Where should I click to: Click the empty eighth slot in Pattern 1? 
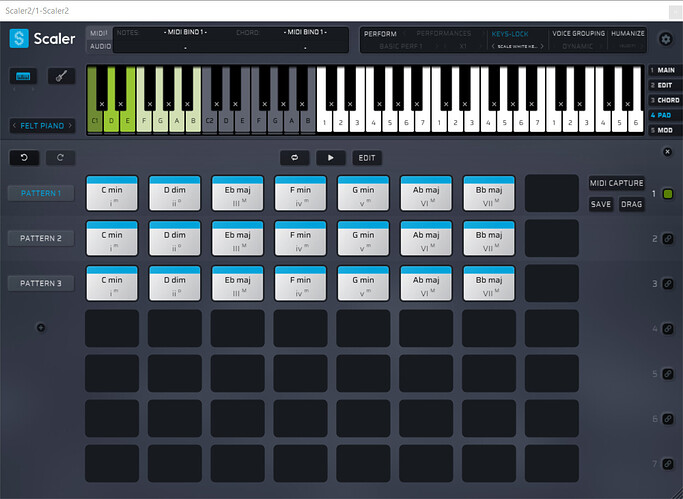(551, 193)
